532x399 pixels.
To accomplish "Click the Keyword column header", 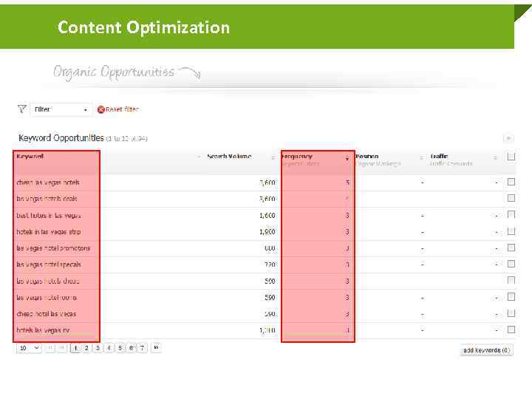I will (30, 157).
